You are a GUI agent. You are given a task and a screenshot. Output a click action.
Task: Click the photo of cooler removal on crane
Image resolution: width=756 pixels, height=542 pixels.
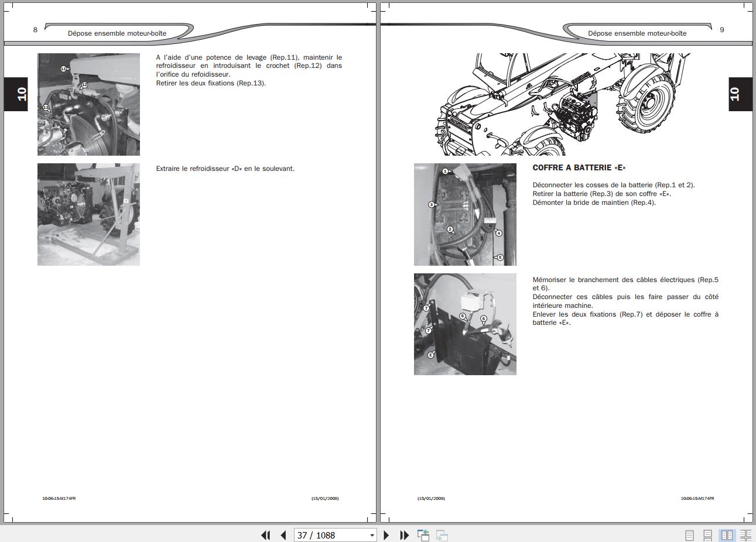[x=88, y=214]
